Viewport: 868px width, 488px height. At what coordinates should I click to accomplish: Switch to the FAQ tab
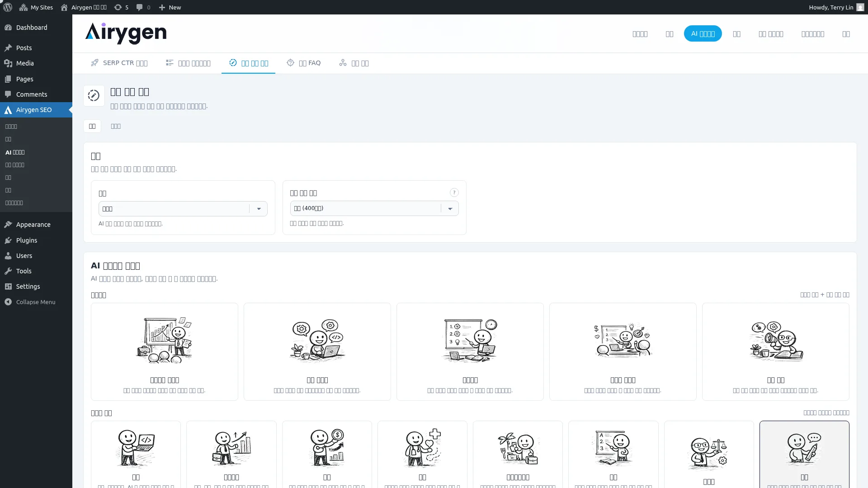click(x=304, y=63)
